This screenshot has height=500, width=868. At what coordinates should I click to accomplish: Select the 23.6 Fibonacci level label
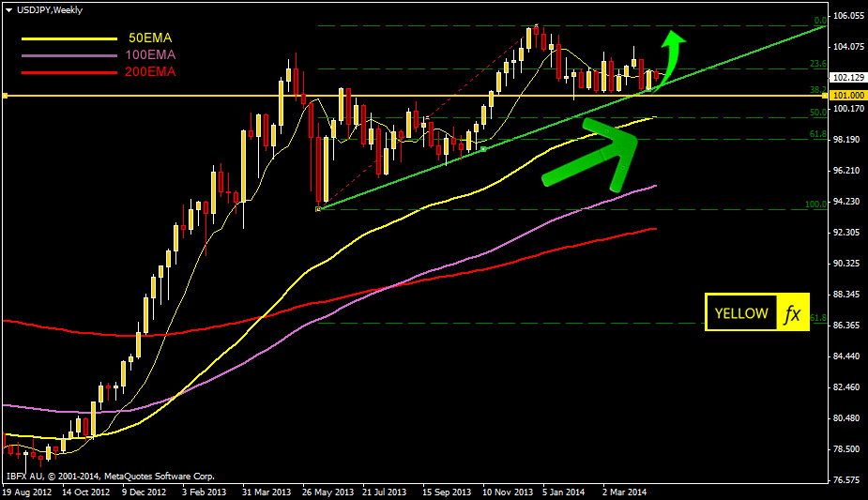(816, 64)
